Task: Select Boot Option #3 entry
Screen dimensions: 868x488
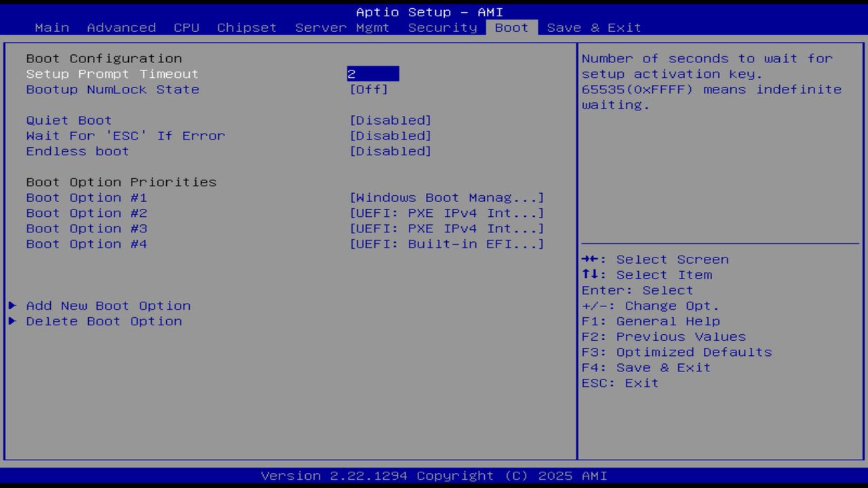Action: pyautogui.click(x=447, y=228)
